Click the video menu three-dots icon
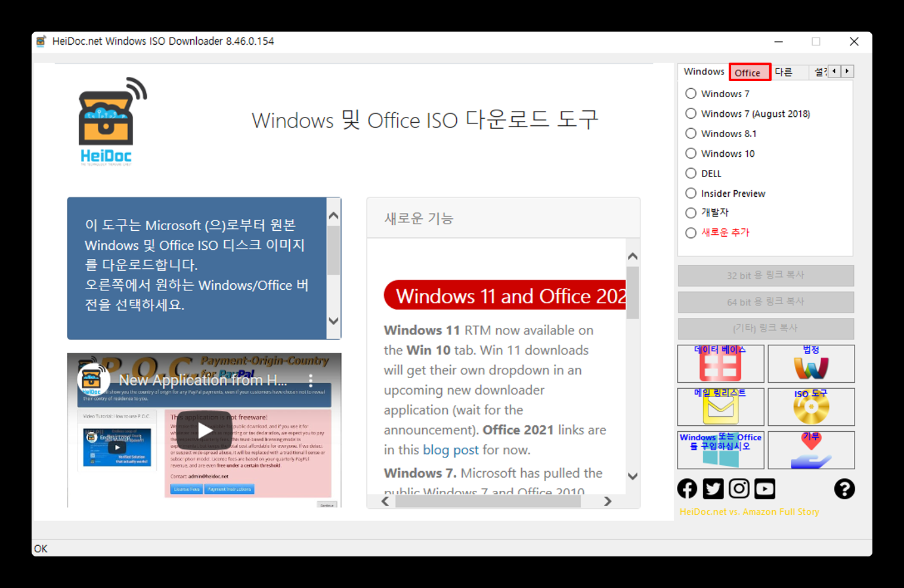 311,380
